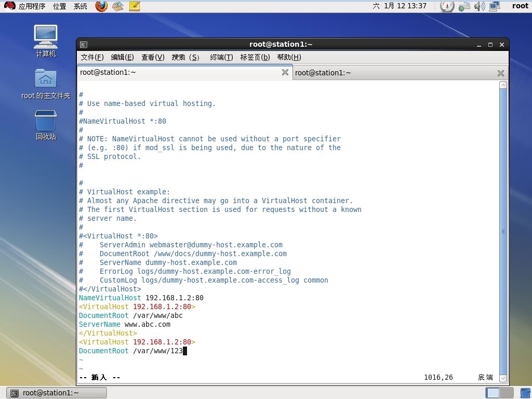This screenshot has height=399, width=532.
Task: Switch to the second workspace
Action: [507, 393]
